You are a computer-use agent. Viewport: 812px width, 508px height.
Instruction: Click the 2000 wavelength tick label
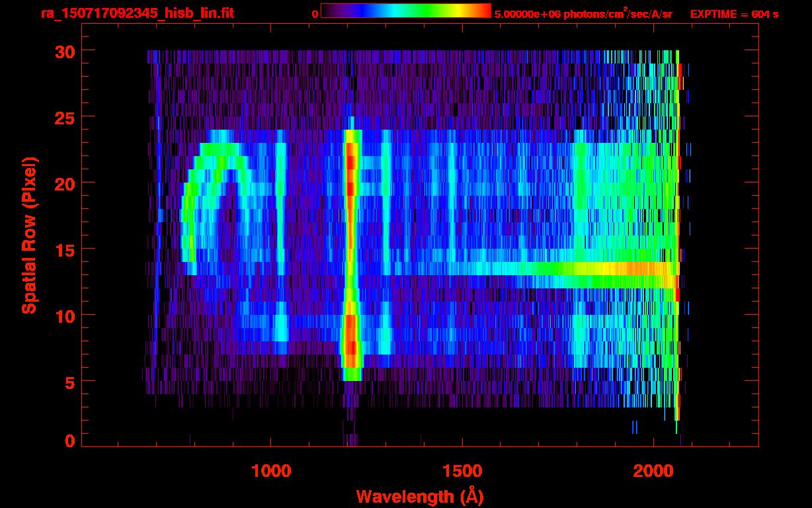tap(653, 471)
